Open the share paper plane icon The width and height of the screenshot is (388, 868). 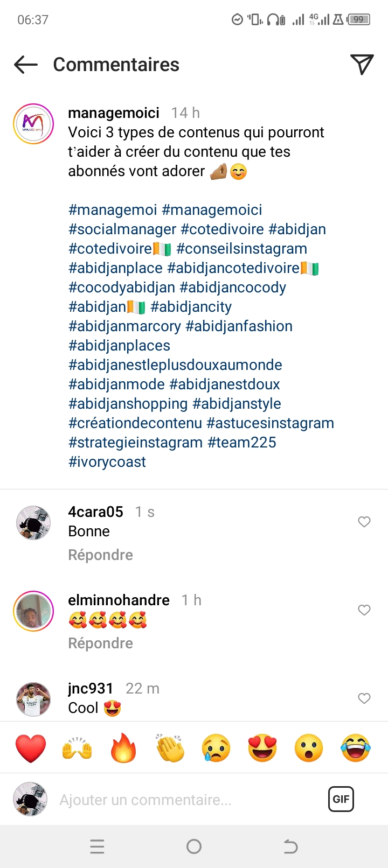(362, 65)
